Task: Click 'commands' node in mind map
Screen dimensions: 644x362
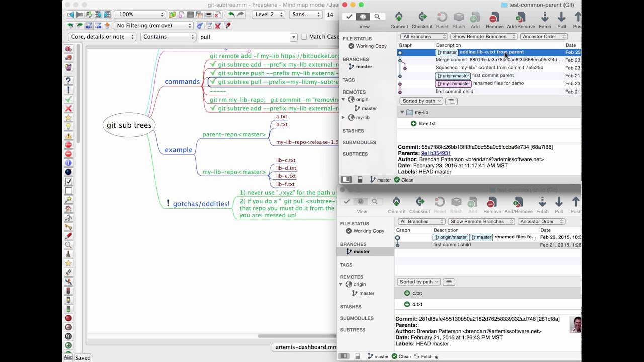Action: tap(182, 82)
